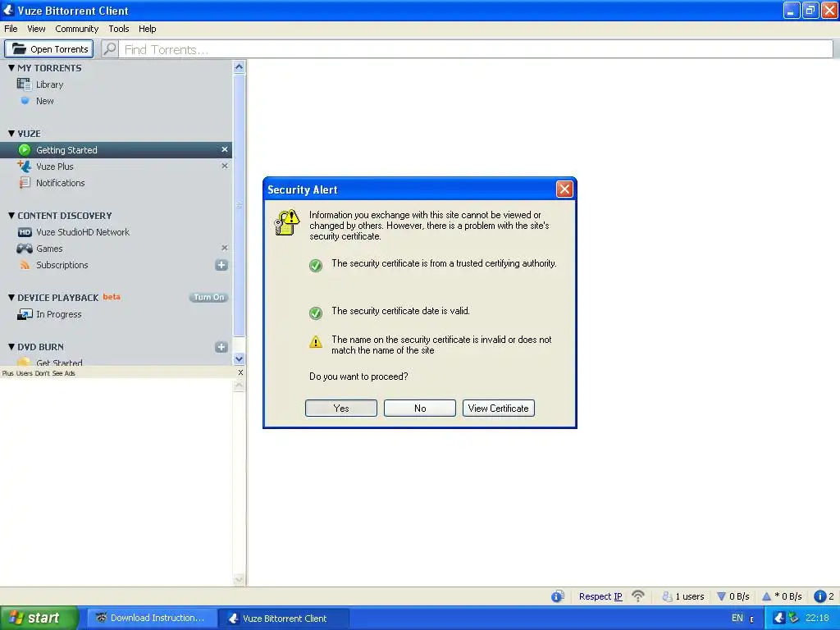This screenshot has height=630, width=840.
Task: Click the In Progress device icon
Action: click(25, 314)
